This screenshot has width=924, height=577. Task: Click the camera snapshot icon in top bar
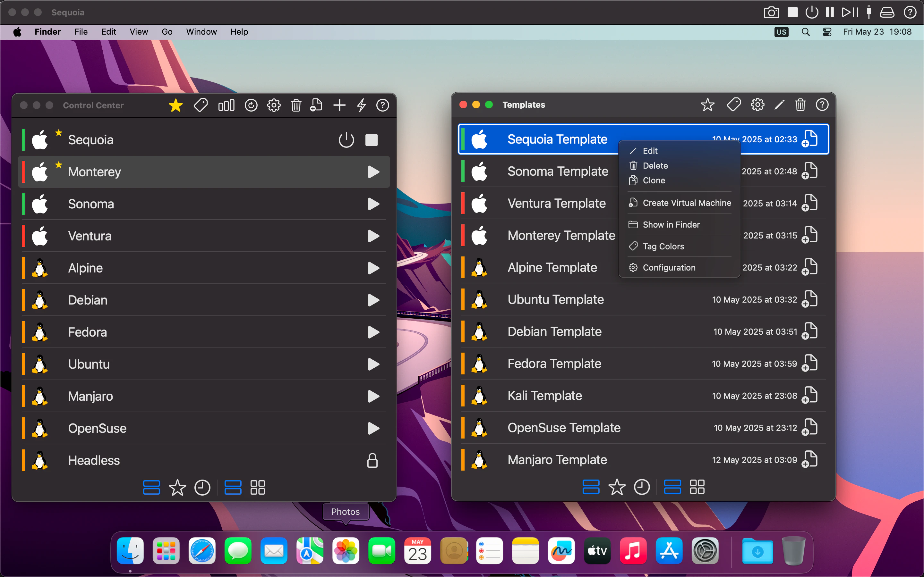(771, 12)
